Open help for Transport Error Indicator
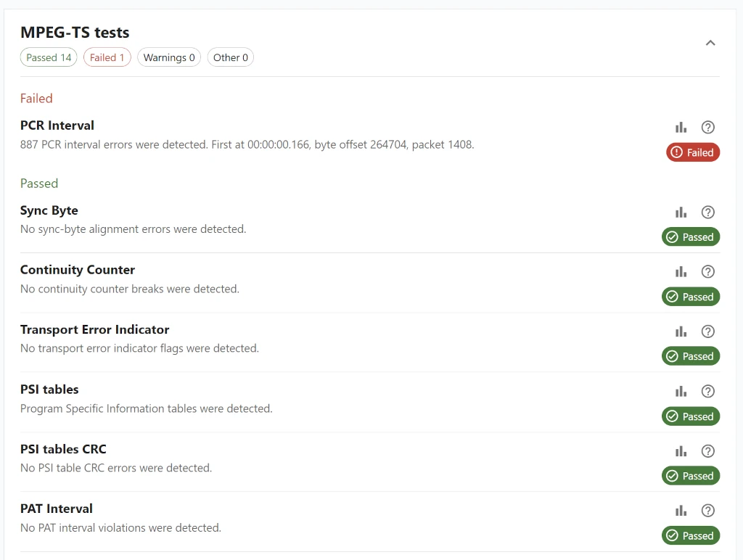Image resolution: width=743 pixels, height=560 pixels. click(708, 332)
